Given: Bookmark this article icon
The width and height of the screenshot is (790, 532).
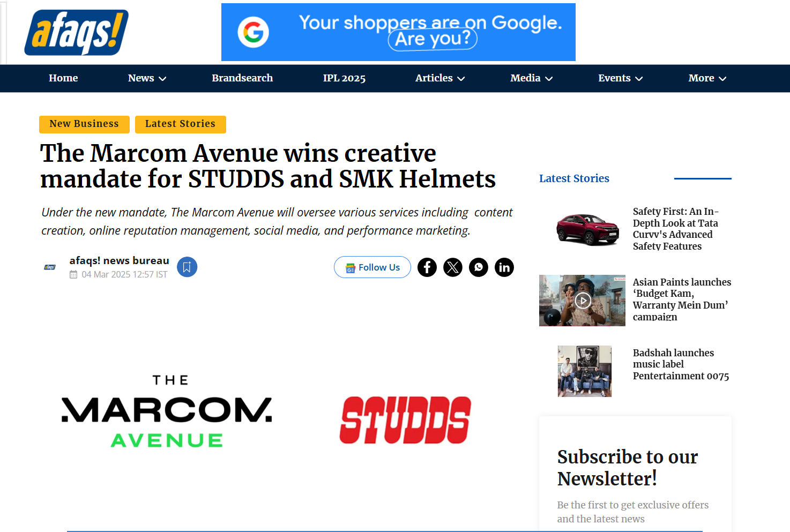Looking at the screenshot, I should (187, 267).
